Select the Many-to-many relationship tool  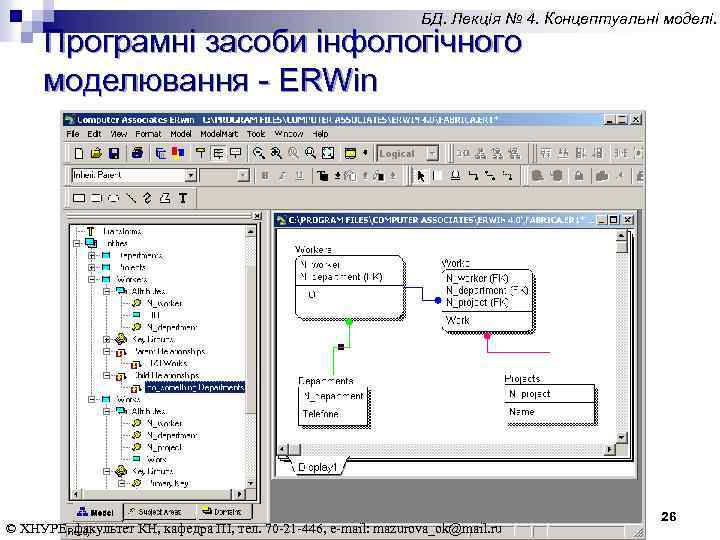coord(490,176)
